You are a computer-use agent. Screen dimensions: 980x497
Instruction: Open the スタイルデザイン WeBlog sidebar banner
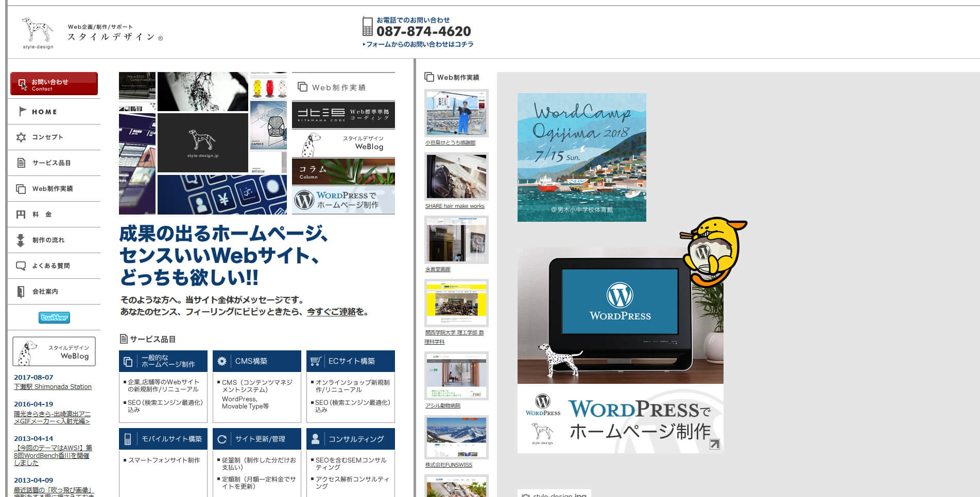tap(54, 351)
